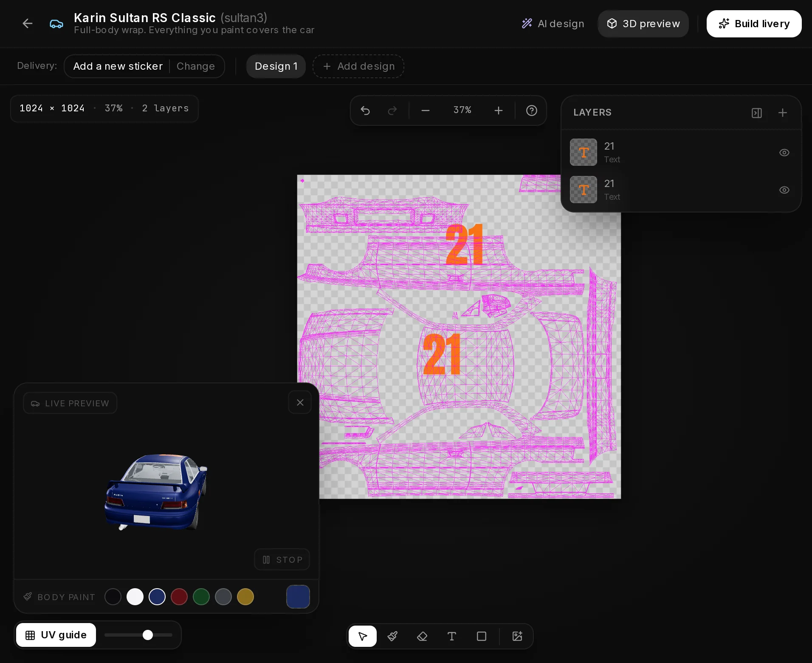The height and width of the screenshot is (663, 812).
Task: Select Add a new sticker delivery option
Action: [x=118, y=66]
